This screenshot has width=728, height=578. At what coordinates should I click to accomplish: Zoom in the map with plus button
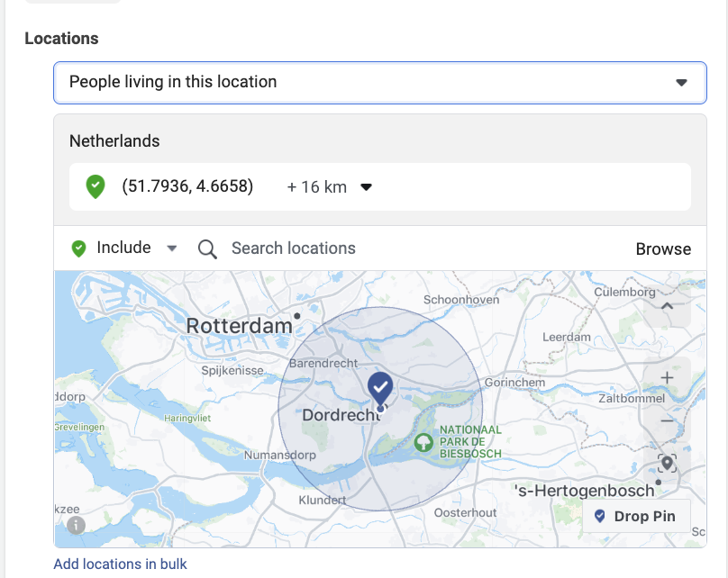(667, 378)
